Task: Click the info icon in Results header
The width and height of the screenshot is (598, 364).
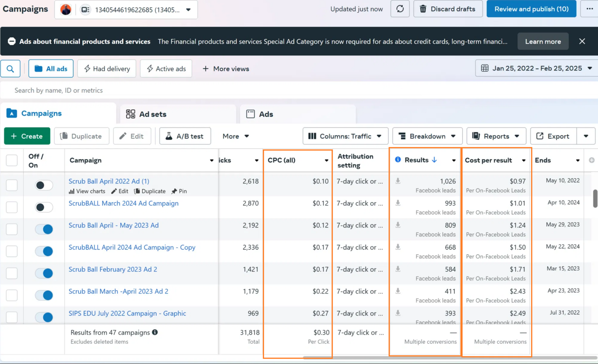Action: [398, 159]
